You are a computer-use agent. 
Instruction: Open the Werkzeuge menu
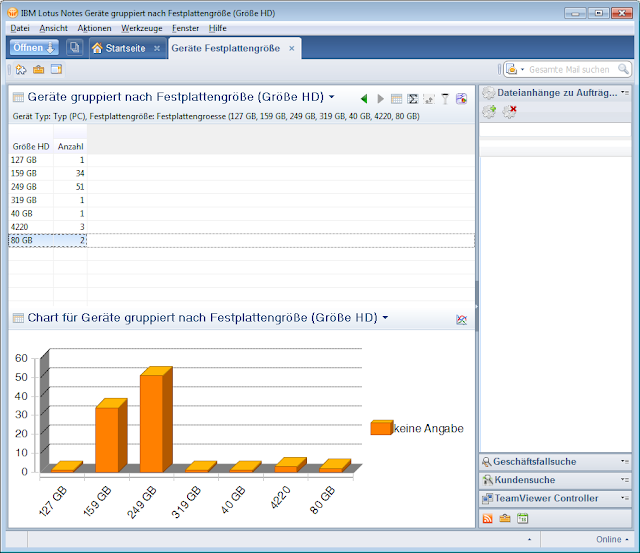(x=142, y=28)
